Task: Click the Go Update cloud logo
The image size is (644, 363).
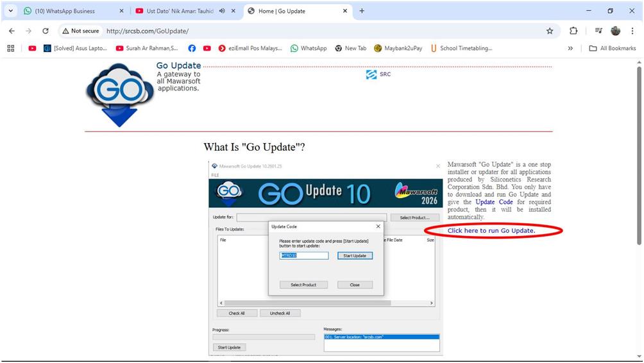Action: 120,94
